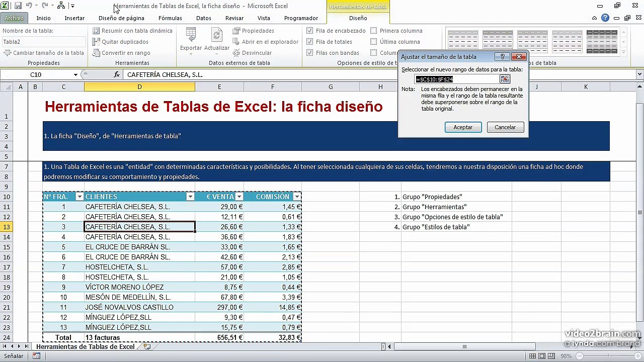Switch to Normal view in status bar
The height and width of the screenshot is (362, 644).
(x=532, y=356)
